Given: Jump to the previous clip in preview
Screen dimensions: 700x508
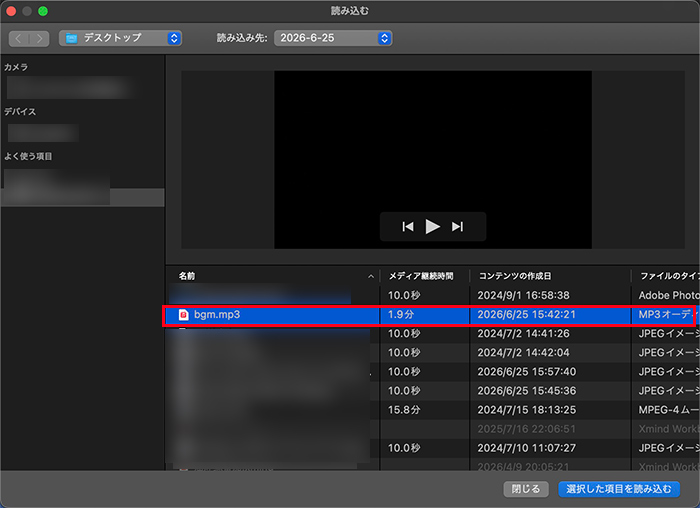Looking at the screenshot, I should (x=408, y=227).
